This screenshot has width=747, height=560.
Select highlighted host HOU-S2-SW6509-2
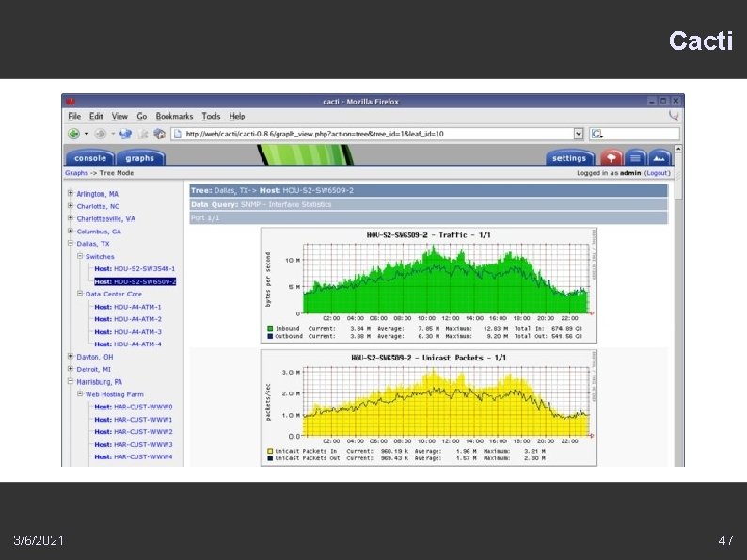[x=135, y=281]
